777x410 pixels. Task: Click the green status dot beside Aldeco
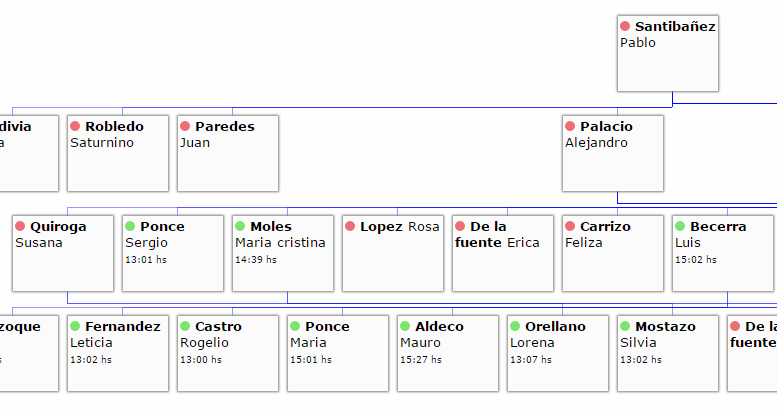pyautogui.click(x=405, y=326)
